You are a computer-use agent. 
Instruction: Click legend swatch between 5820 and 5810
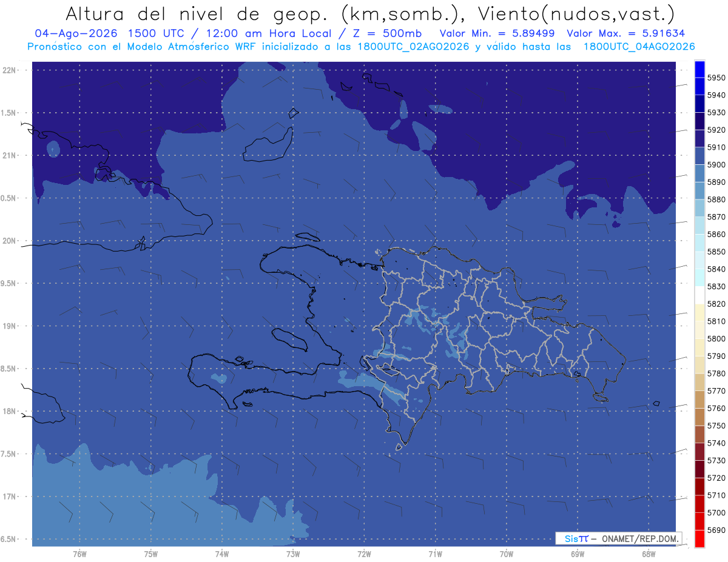coord(699,312)
